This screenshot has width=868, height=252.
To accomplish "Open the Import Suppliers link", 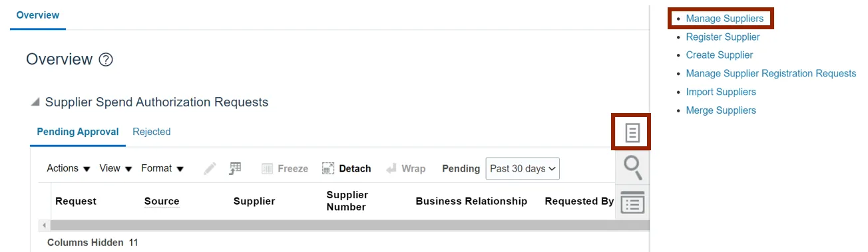I will click(x=721, y=92).
